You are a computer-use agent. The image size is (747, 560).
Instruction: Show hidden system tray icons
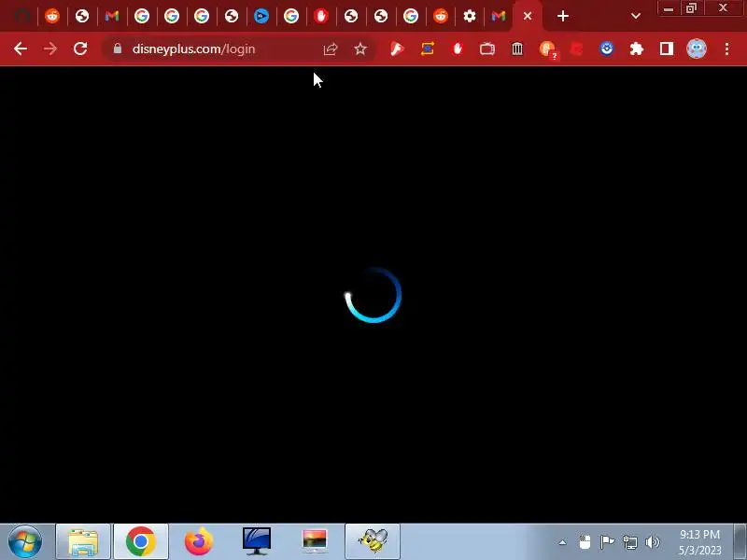pos(562,542)
